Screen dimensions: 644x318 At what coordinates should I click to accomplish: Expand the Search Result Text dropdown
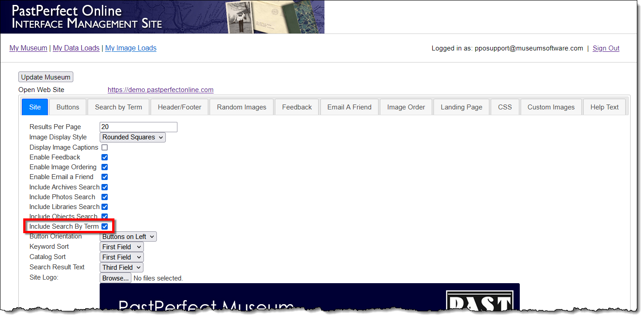click(122, 268)
